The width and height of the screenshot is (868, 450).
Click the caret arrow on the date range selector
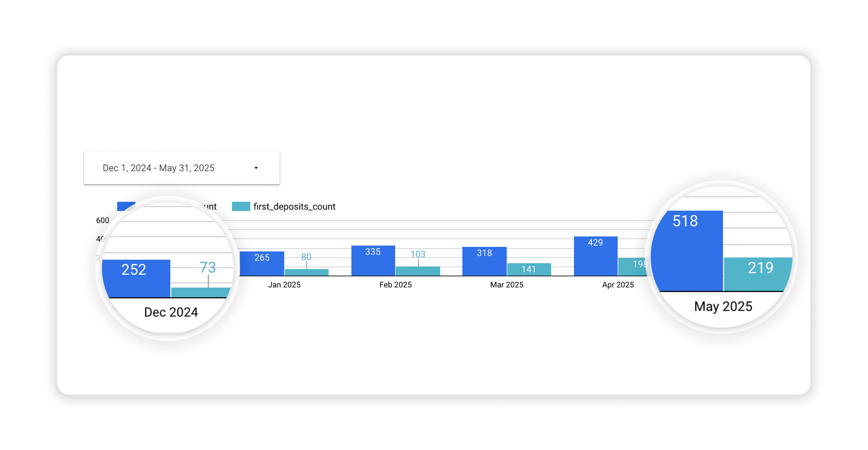256,168
